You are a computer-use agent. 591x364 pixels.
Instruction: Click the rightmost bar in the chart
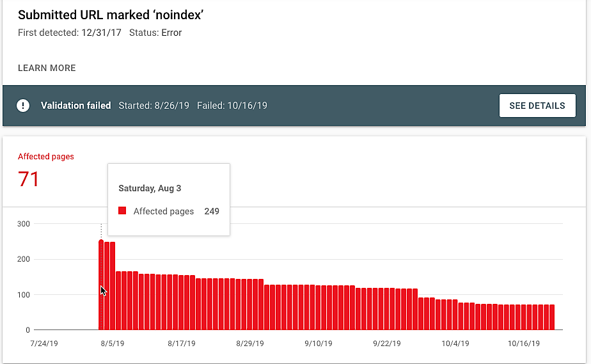pyautogui.click(x=552, y=317)
